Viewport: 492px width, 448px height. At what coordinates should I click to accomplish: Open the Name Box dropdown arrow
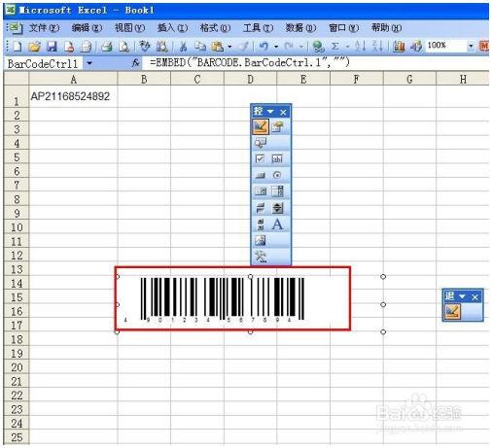[89, 63]
